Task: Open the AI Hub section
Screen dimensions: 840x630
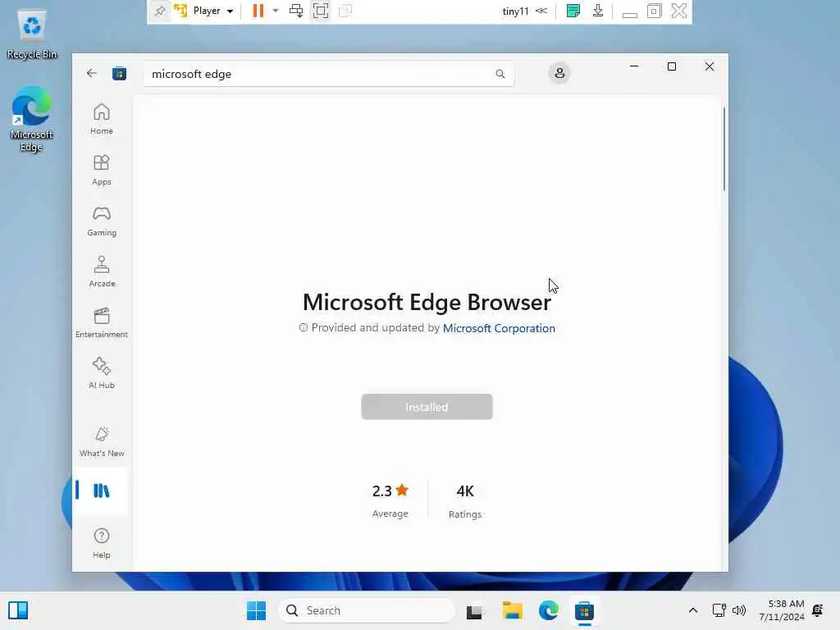Action: coord(101,373)
